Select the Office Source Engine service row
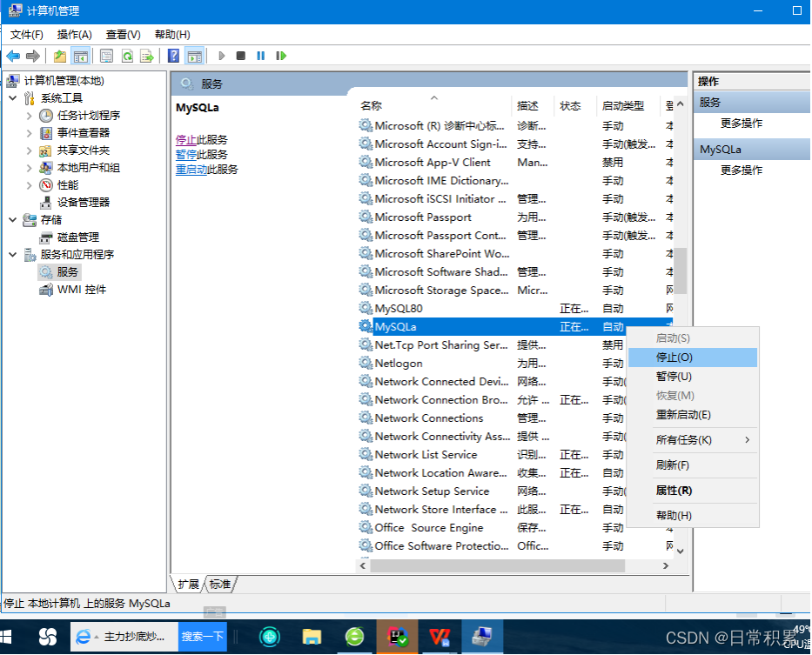812x655 pixels. (492, 528)
